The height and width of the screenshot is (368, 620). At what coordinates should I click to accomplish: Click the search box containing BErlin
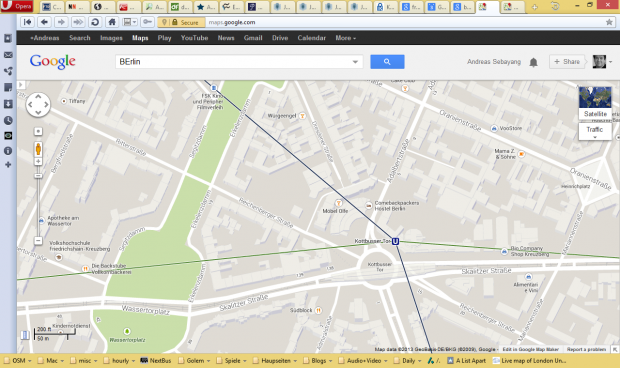[x=233, y=62]
